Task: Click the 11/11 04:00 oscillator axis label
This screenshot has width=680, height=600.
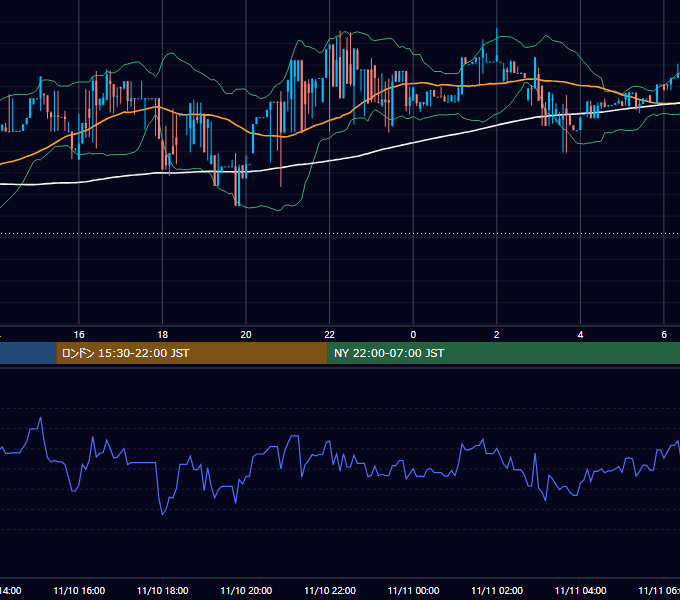Action: pos(581,591)
